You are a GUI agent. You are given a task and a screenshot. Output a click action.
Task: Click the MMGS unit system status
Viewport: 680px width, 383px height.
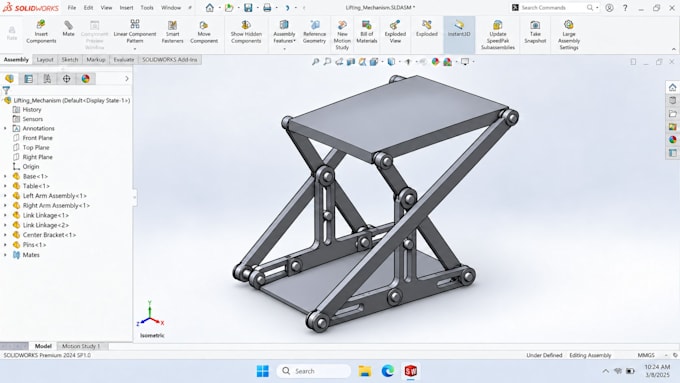click(646, 355)
